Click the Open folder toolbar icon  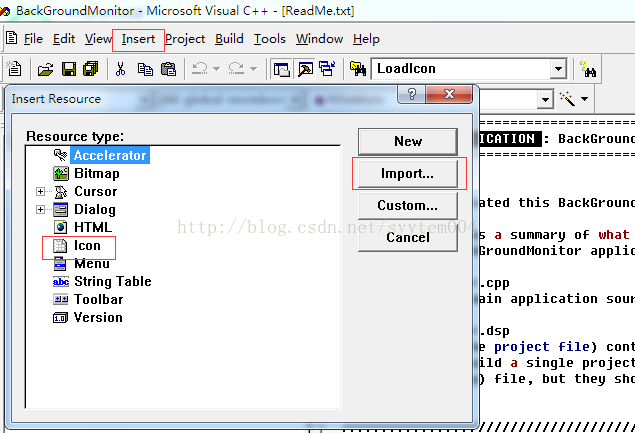coord(45,69)
